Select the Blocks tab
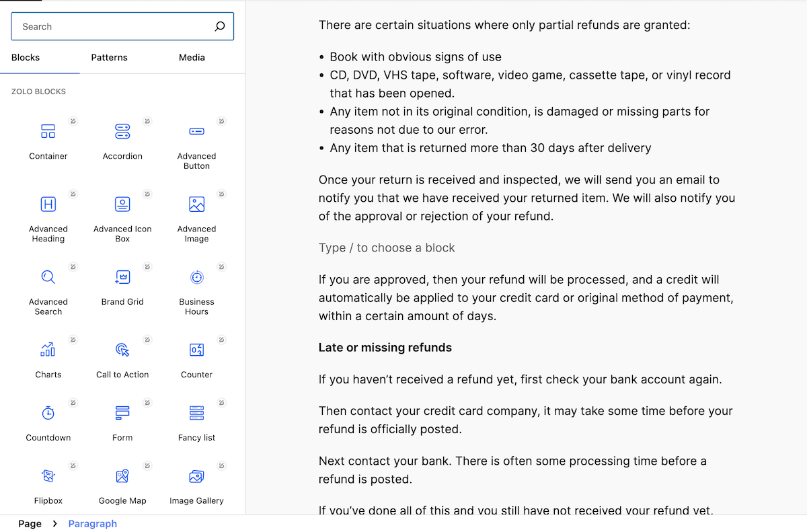 pos(26,58)
